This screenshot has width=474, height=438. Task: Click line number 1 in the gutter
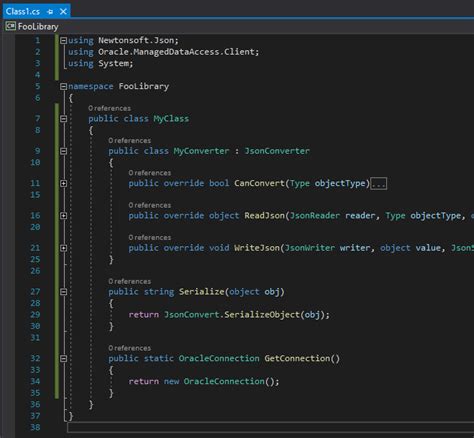pos(37,41)
